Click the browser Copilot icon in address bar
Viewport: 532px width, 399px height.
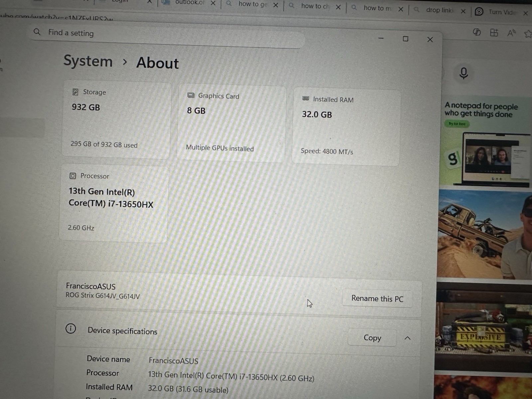click(477, 32)
